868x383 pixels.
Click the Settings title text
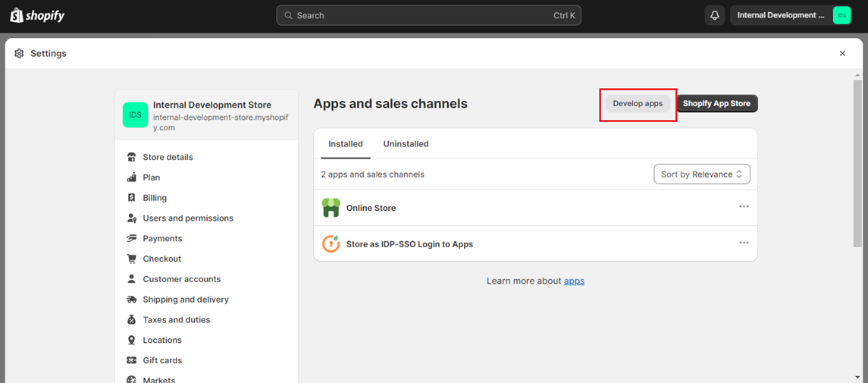[x=49, y=54]
